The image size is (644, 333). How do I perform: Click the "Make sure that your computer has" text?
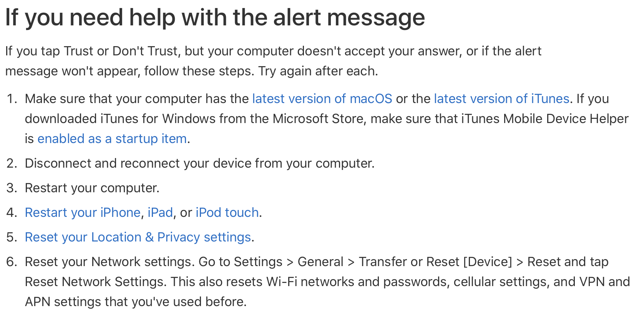137,99
